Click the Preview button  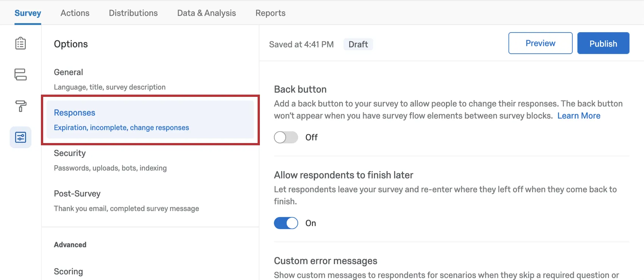point(540,43)
